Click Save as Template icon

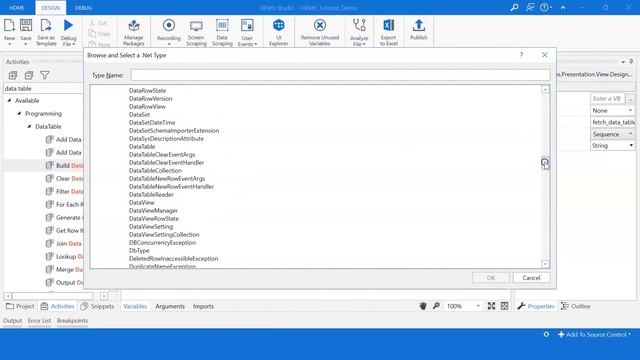pyautogui.click(x=46, y=25)
